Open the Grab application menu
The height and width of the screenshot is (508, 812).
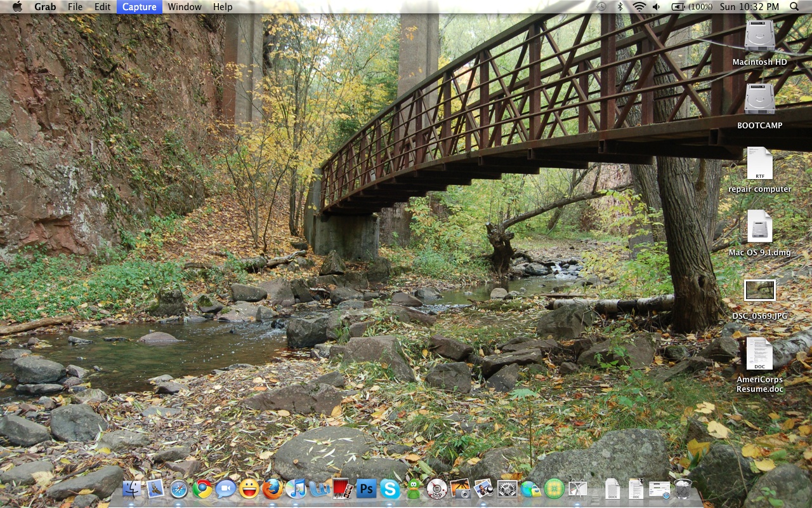click(x=45, y=6)
